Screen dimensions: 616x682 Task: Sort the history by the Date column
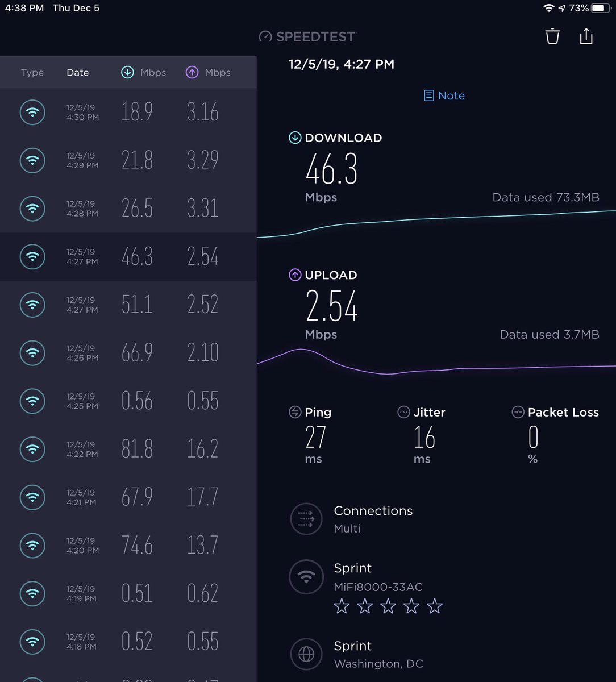[77, 72]
